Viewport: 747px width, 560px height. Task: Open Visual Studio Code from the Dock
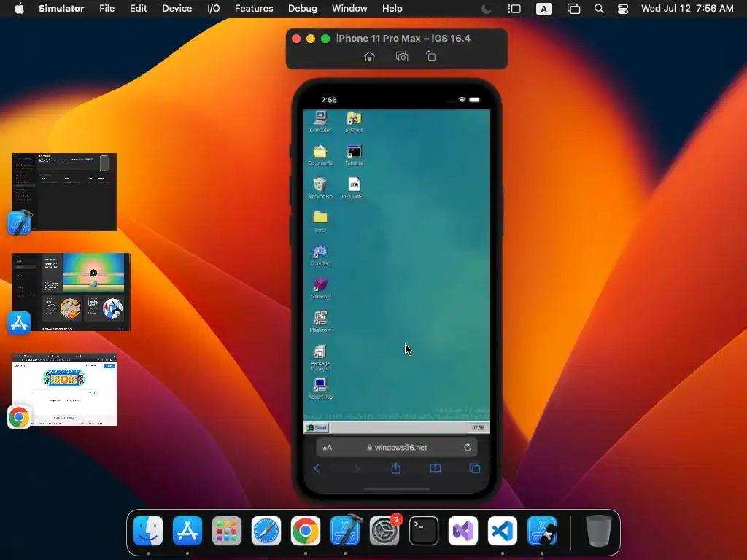(503, 531)
